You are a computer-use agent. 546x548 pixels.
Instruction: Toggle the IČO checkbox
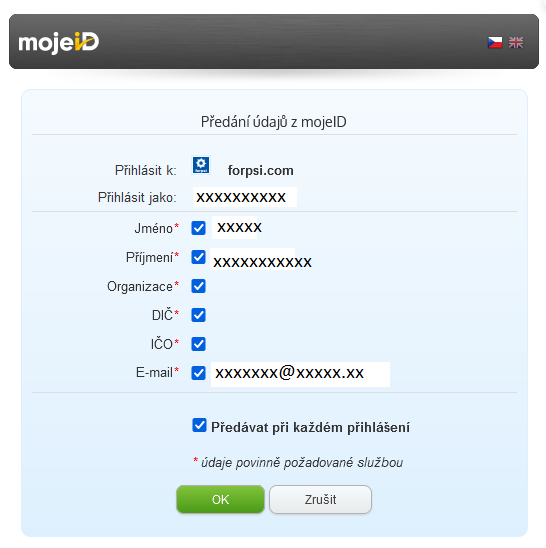pyautogui.click(x=199, y=344)
